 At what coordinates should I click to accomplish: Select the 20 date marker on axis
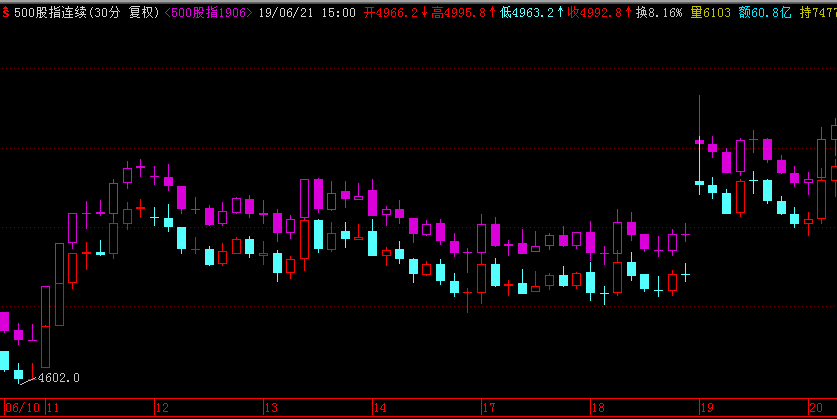pyautogui.click(x=816, y=408)
